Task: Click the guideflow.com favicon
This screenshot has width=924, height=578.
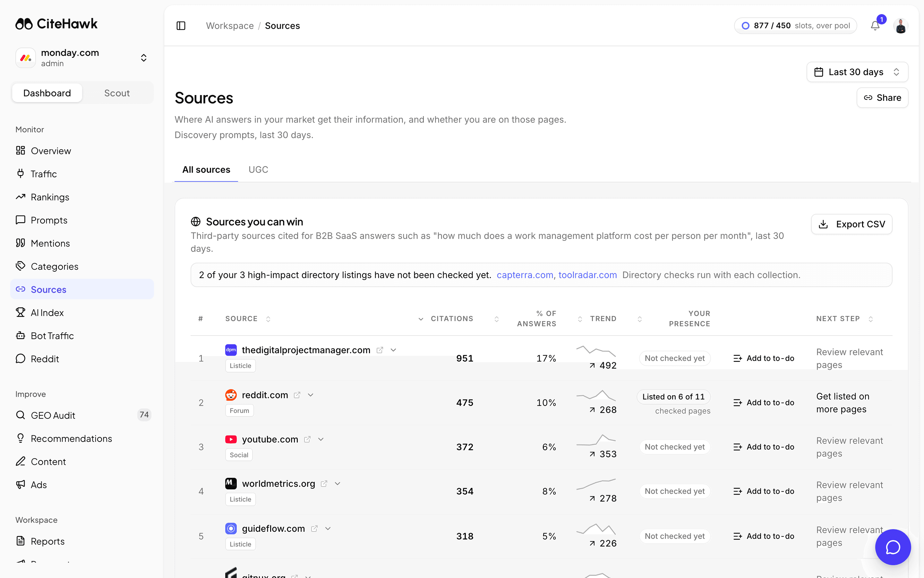Action: coord(231,529)
